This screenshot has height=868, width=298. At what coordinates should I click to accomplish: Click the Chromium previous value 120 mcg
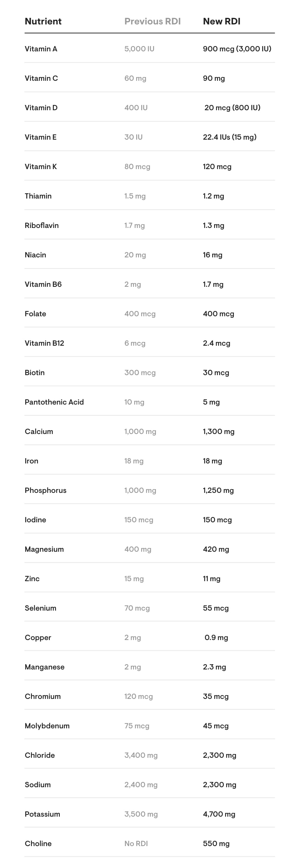(x=138, y=696)
